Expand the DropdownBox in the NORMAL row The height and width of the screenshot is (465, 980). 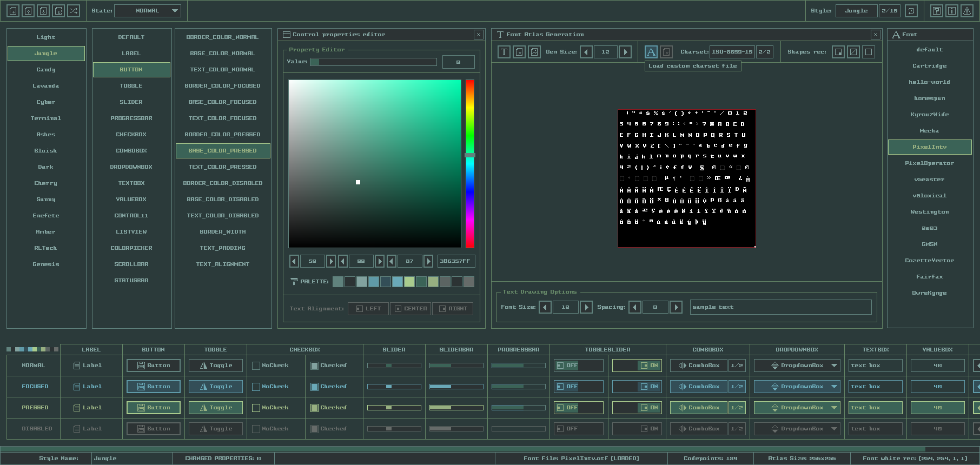click(797, 366)
